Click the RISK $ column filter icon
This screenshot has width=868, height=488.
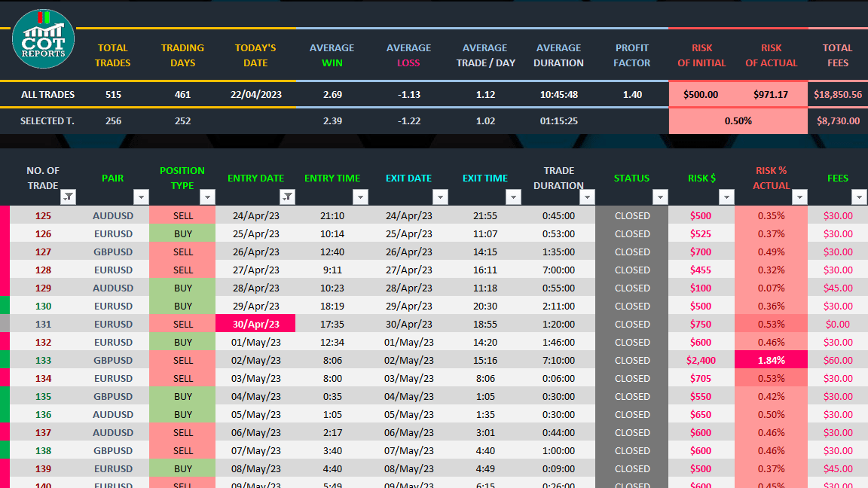click(727, 197)
